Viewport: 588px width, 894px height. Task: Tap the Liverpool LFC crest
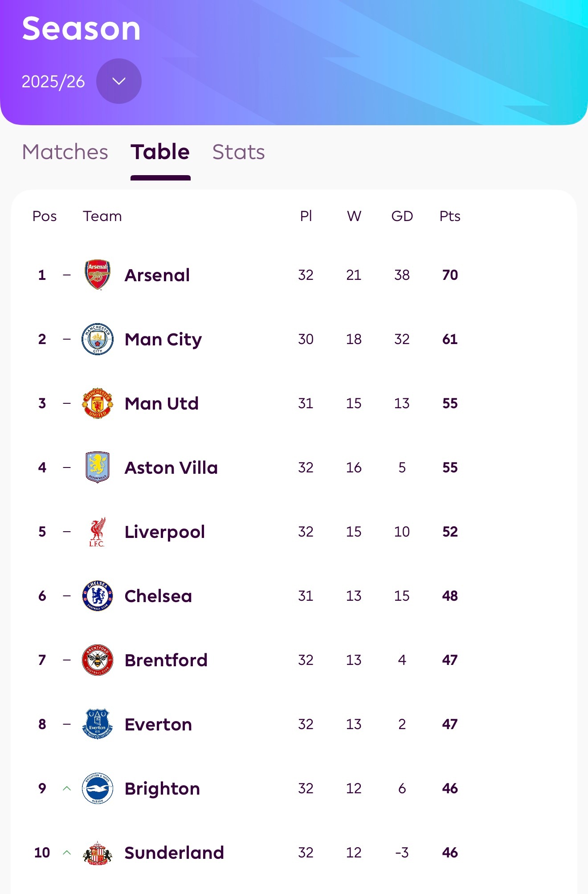[98, 532]
